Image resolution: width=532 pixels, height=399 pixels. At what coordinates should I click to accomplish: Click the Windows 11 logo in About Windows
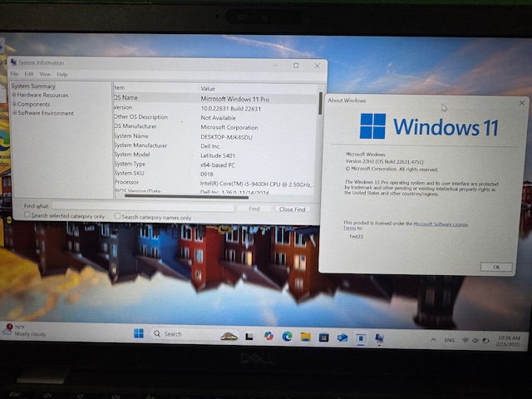tap(429, 126)
